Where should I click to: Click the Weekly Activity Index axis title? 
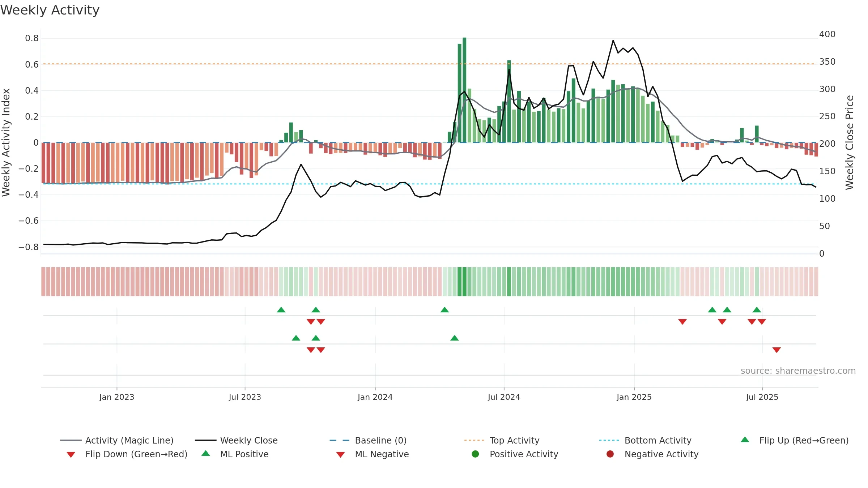pyautogui.click(x=6, y=142)
